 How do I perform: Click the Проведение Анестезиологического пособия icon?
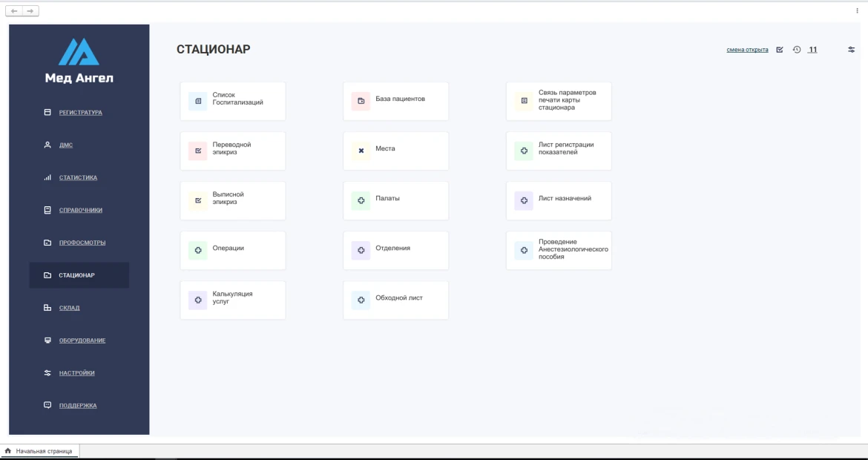(x=524, y=251)
